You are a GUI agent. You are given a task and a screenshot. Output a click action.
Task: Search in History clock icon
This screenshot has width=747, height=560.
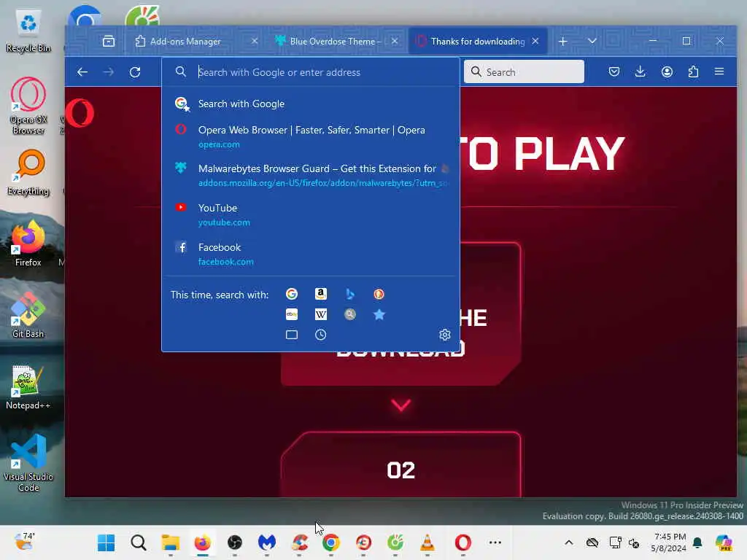coord(321,335)
